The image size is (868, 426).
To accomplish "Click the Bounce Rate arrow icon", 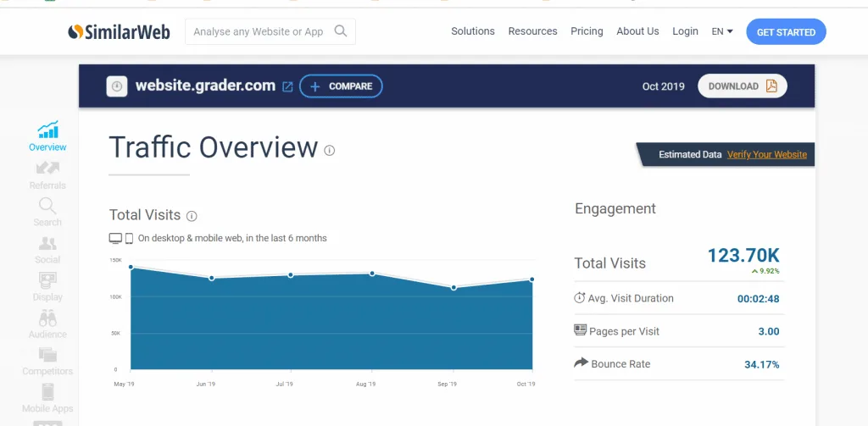I will pyautogui.click(x=581, y=363).
